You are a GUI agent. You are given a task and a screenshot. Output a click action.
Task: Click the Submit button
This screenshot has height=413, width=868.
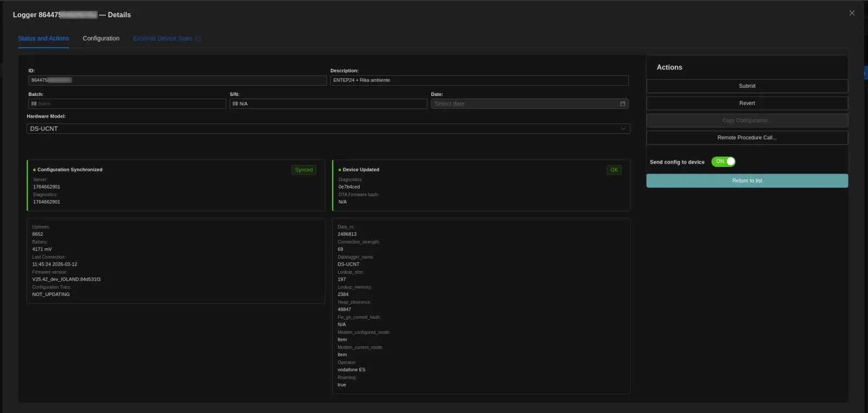747,86
